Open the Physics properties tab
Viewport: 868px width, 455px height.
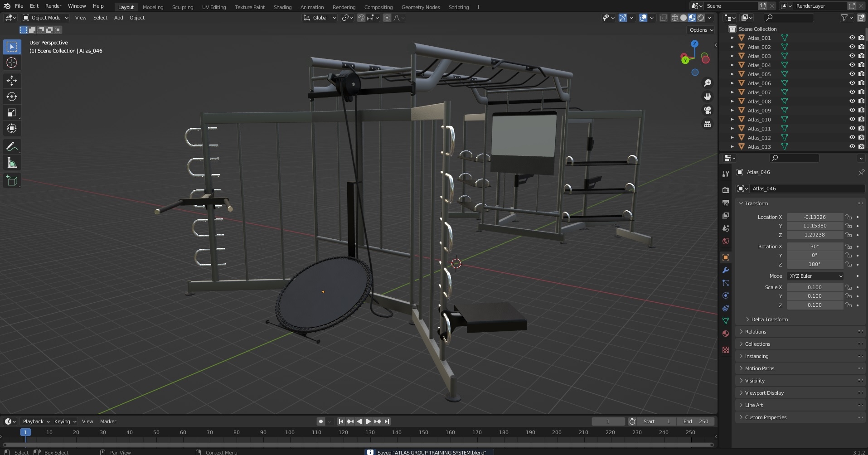(726, 295)
